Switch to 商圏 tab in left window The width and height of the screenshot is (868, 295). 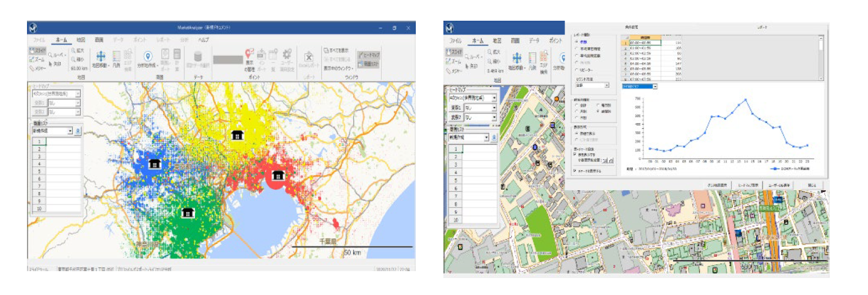(99, 39)
